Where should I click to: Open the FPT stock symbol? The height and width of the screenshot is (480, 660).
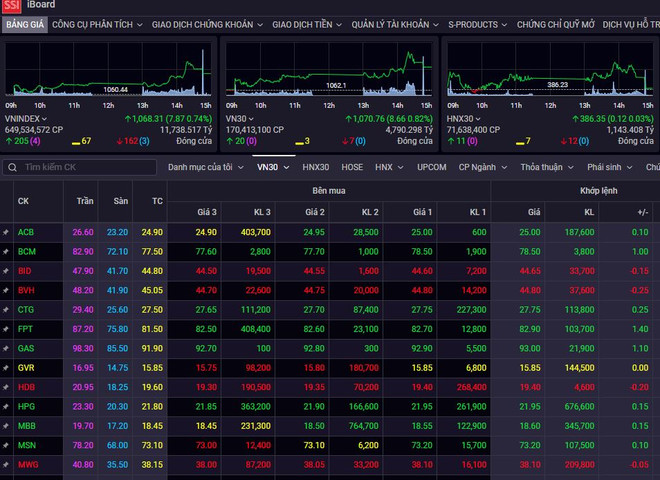tap(25, 329)
